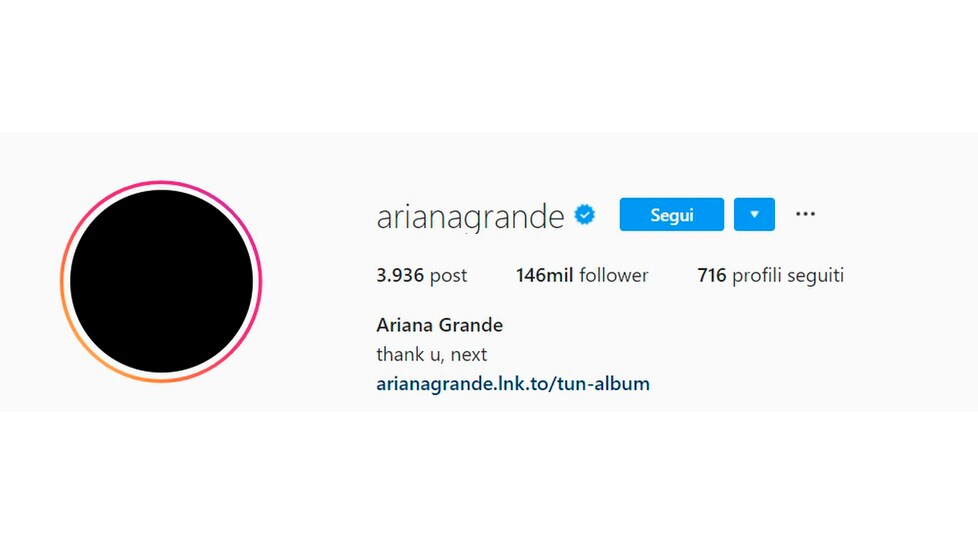Screen dimensions: 978x544
Task: Click the white arrow icon beside Segui
Action: [x=754, y=214]
